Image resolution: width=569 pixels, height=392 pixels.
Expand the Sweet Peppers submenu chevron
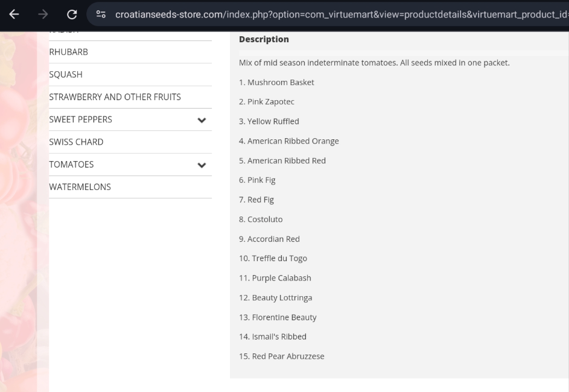pyautogui.click(x=202, y=120)
